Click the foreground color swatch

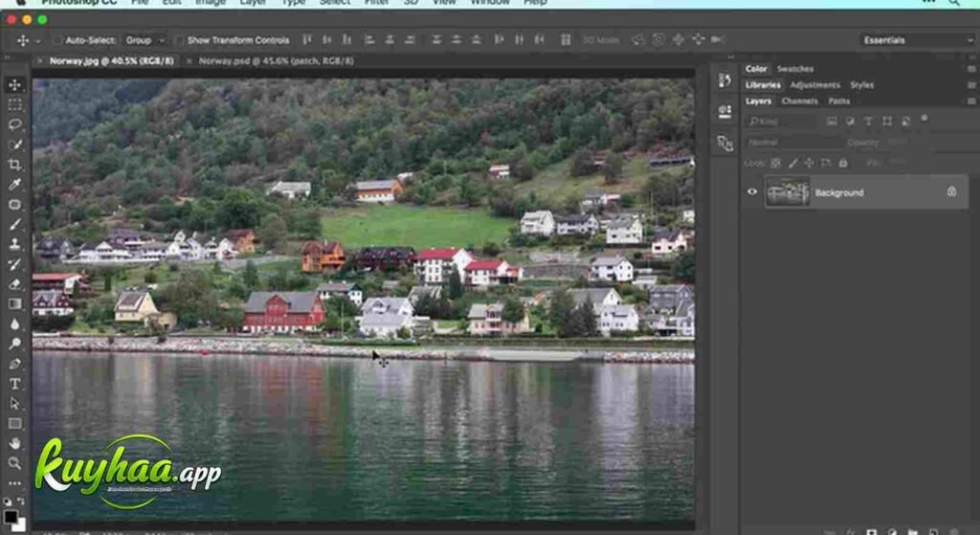(10, 516)
